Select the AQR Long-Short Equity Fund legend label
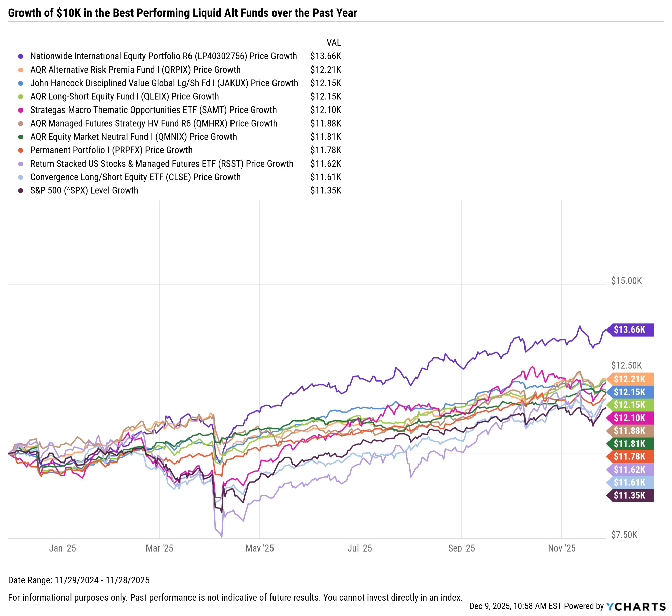 click(124, 97)
